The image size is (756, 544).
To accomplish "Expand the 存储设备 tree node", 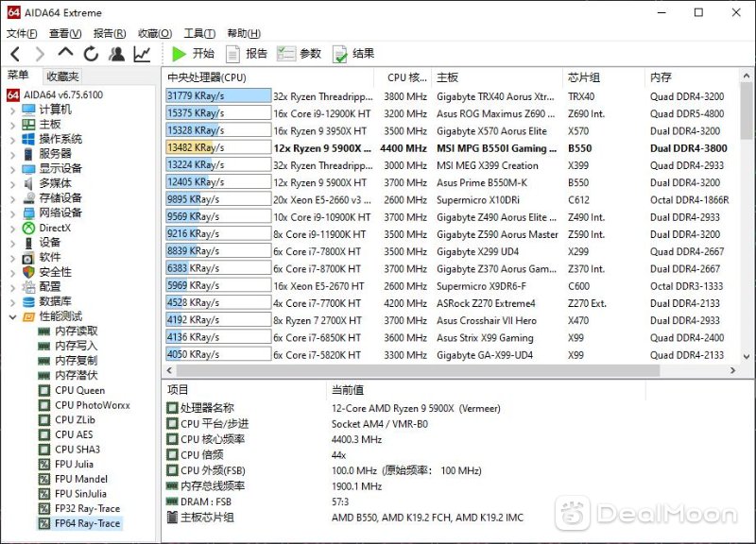I will [x=13, y=198].
